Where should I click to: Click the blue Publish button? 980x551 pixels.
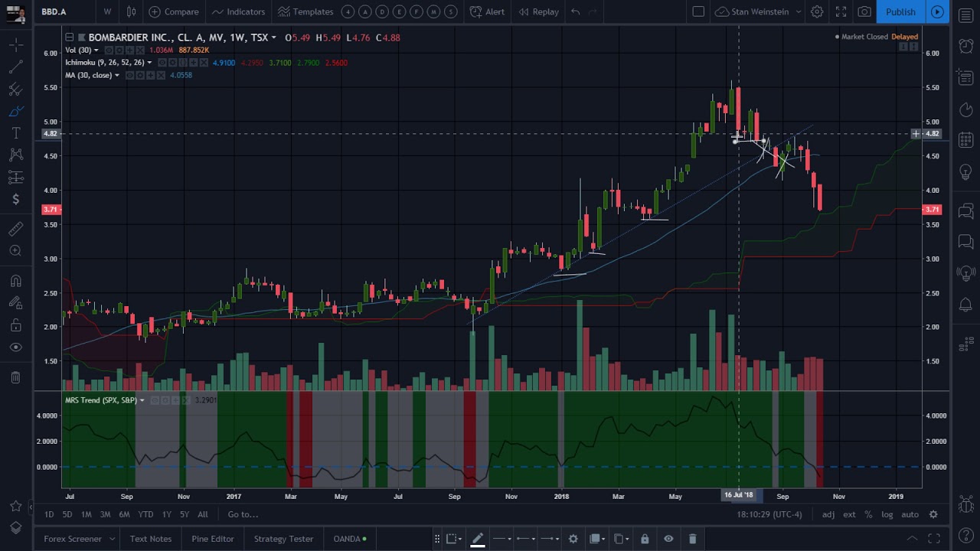point(900,11)
